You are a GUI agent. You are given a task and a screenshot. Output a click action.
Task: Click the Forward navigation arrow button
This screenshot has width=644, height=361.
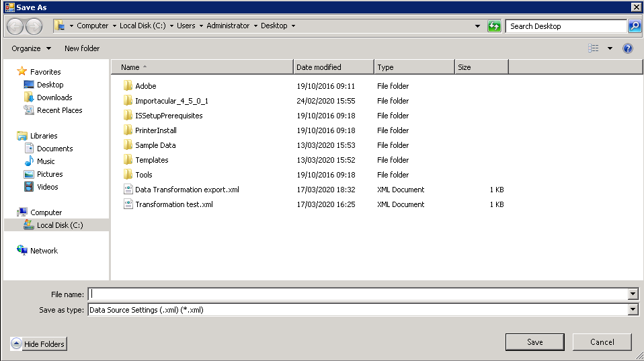click(x=34, y=27)
